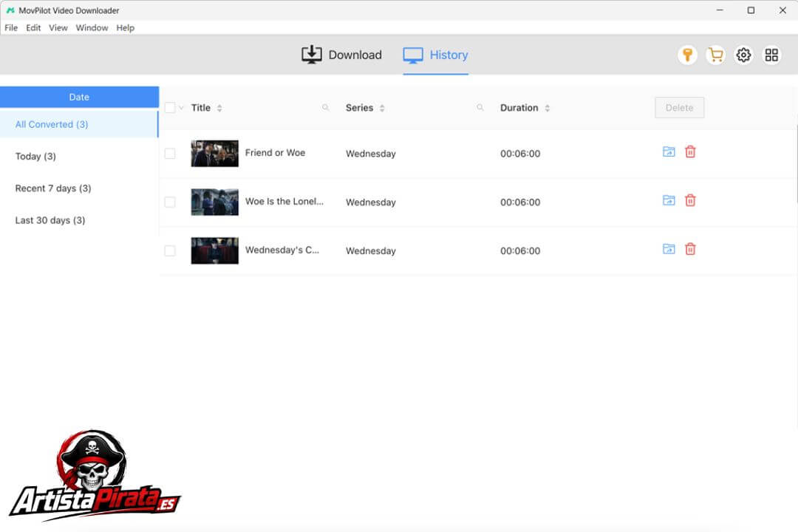Filter by Last 30 days (3)
The height and width of the screenshot is (532, 798).
(79, 220)
